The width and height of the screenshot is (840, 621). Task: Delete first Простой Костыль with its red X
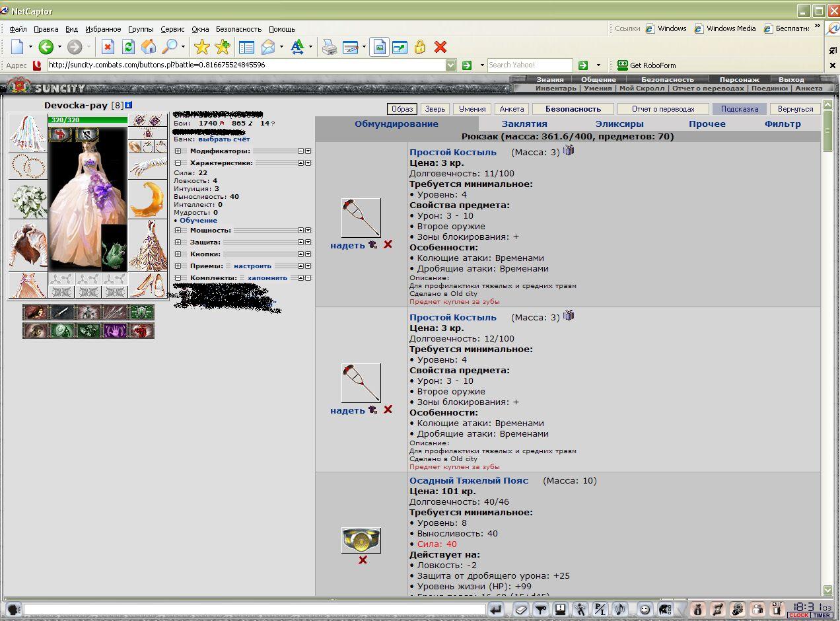pos(388,244)
